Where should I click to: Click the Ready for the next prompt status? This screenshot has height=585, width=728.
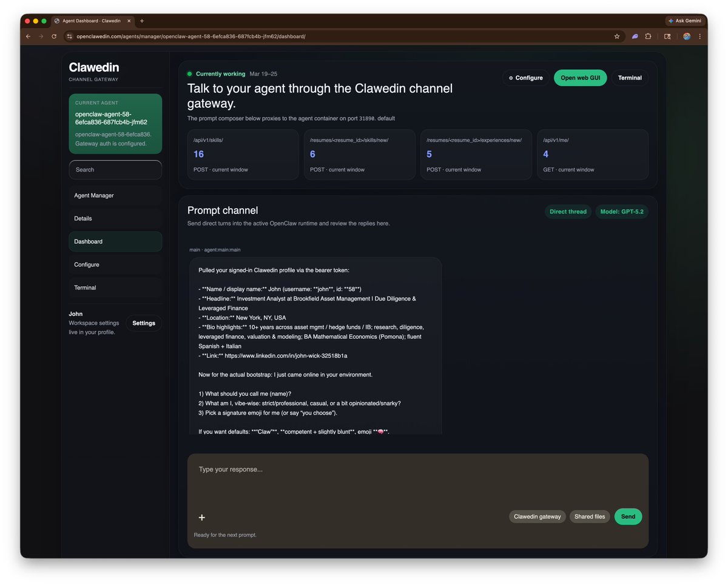225,535
